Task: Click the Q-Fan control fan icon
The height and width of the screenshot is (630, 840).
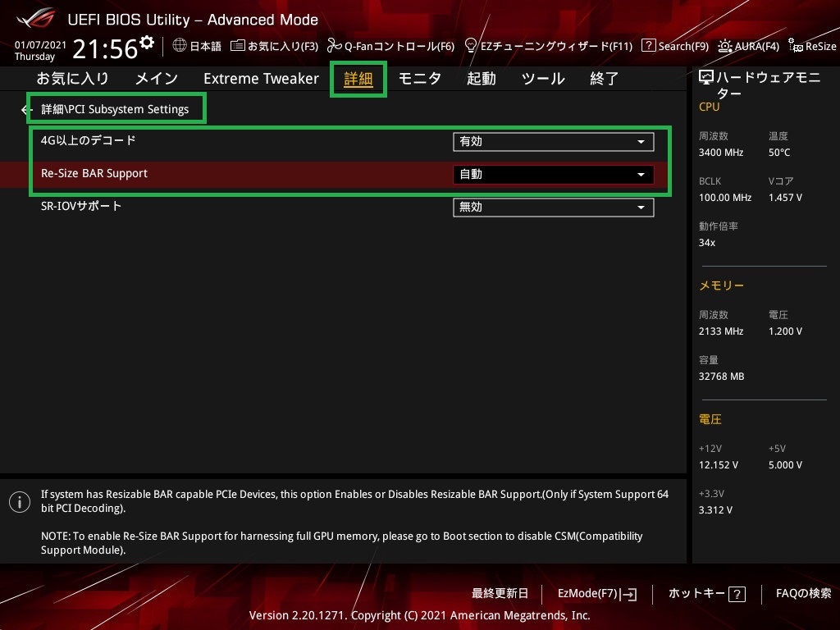Action: point(335,46)
